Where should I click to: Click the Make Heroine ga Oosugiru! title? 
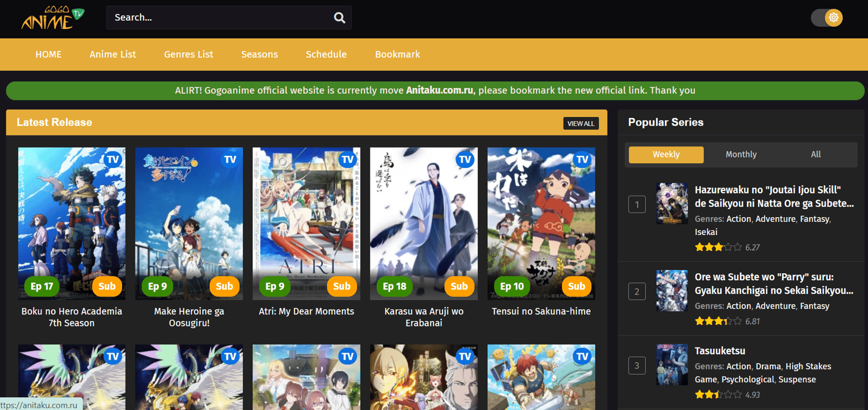click(189, 317)
